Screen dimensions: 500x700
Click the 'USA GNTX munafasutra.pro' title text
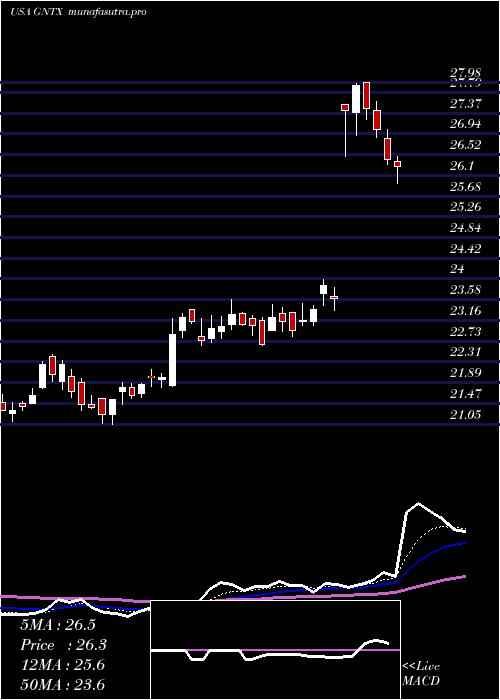(x=78, y=12)
